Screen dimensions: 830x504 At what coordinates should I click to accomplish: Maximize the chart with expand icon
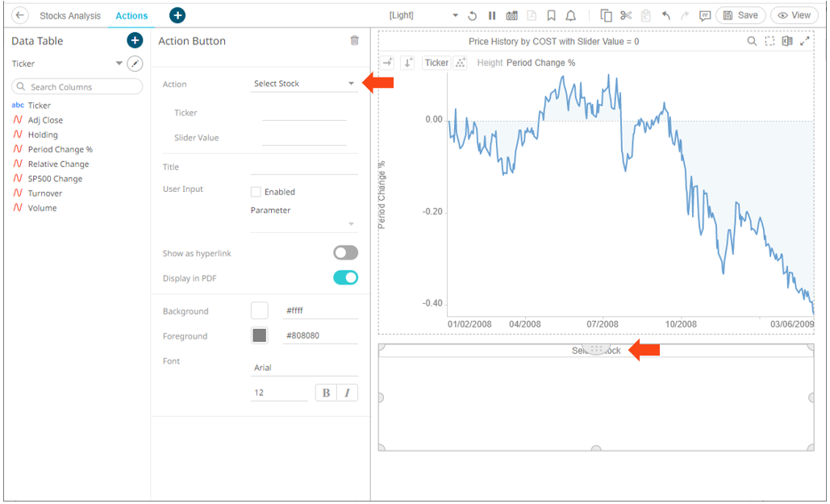tap(804, 41)
